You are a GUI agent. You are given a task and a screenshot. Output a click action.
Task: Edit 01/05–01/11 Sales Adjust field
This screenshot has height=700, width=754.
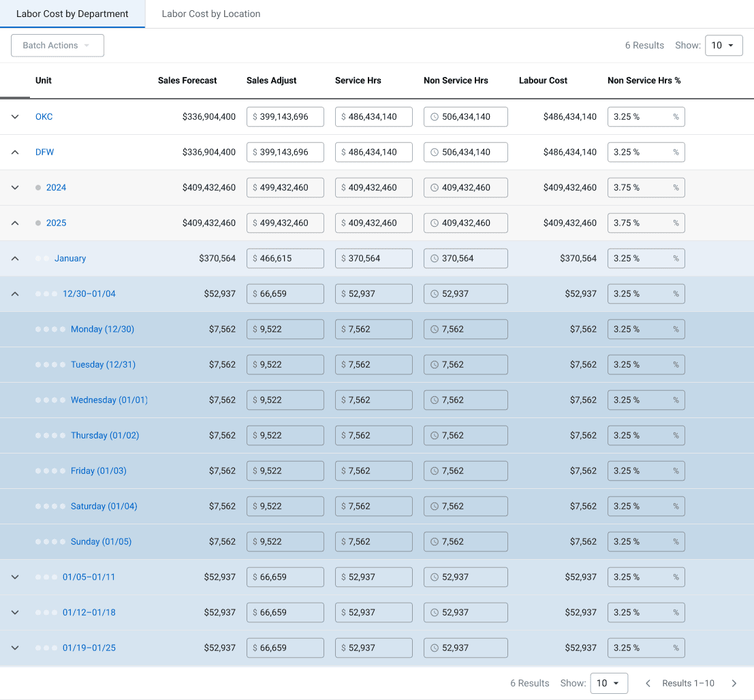pos(285,577)
